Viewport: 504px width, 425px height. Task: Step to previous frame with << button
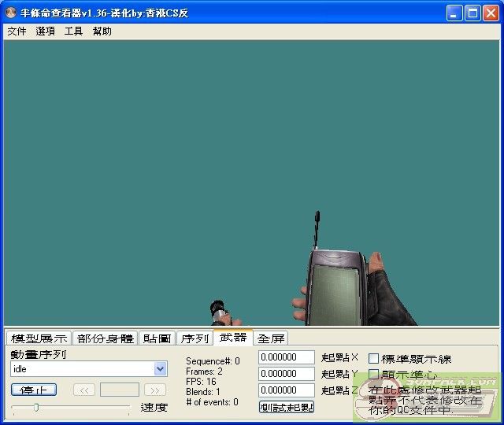(x=84, y=390)
